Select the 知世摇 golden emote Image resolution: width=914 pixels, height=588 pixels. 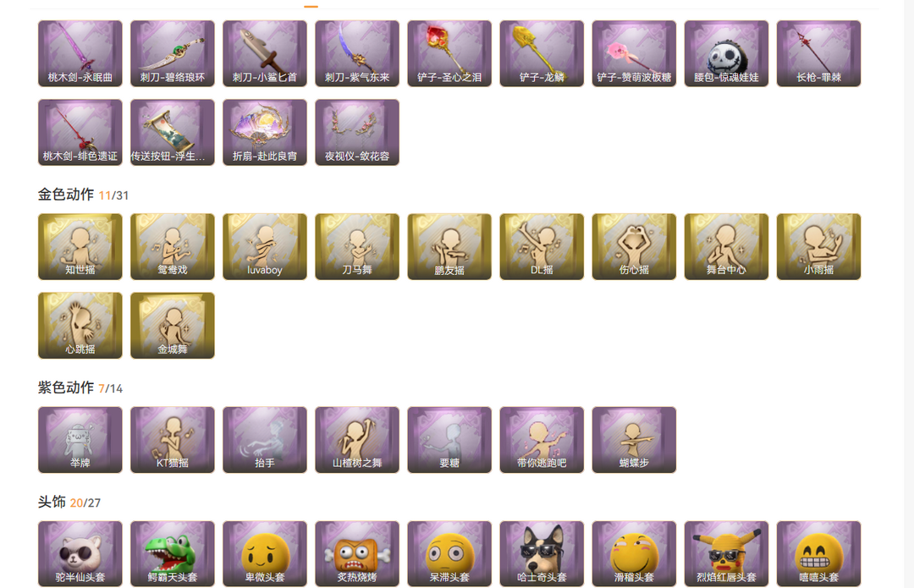[x=80, y=246]
